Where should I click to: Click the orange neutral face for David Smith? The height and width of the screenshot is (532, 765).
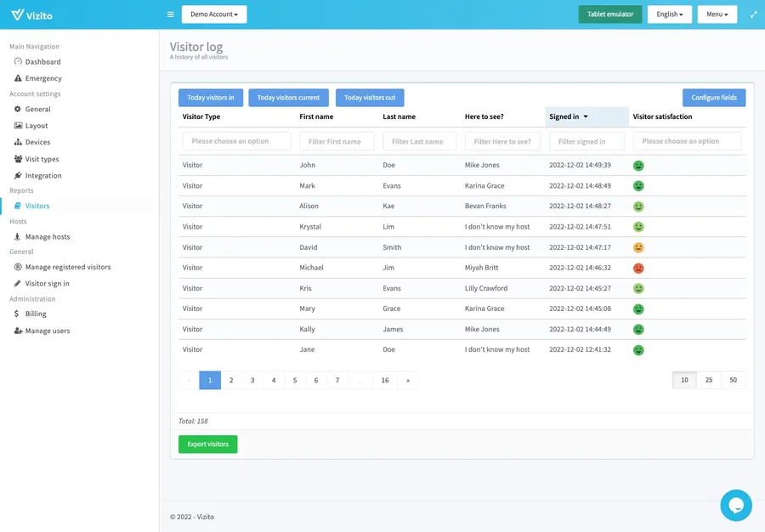tap(638, 247)
